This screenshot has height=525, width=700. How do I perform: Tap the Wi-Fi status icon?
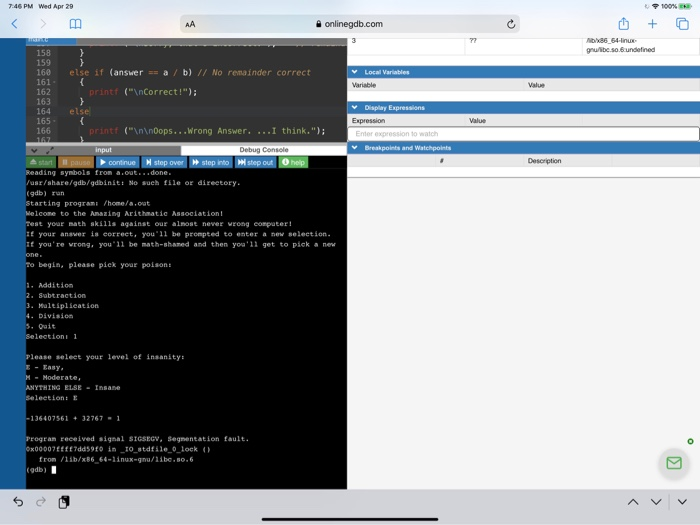click(655, 6)
